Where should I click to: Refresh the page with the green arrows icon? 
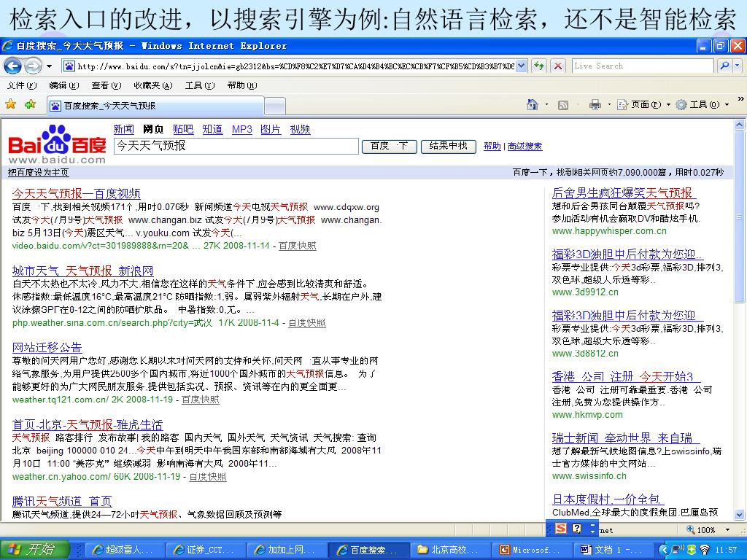click(x=539, y=66)
